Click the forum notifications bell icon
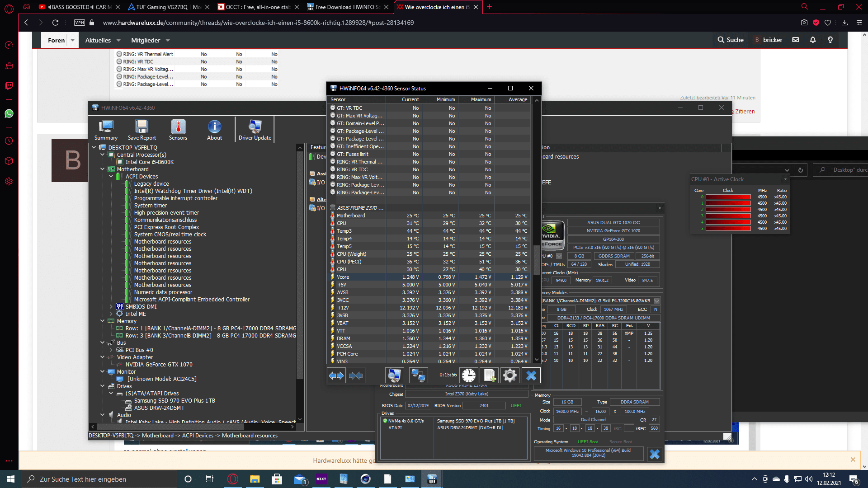868x488 pixels. tap(813, 40)
